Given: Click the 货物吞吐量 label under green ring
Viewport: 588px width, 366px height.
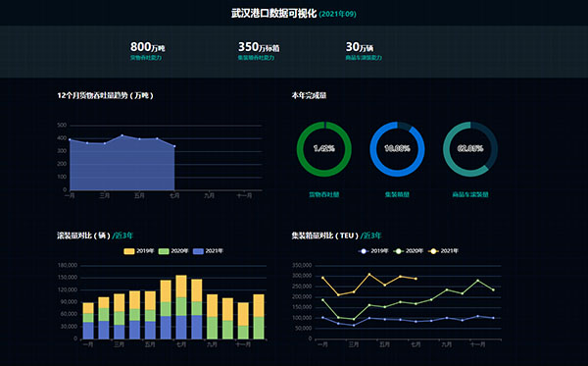Looking at the screenshot, I should (324, 194).
